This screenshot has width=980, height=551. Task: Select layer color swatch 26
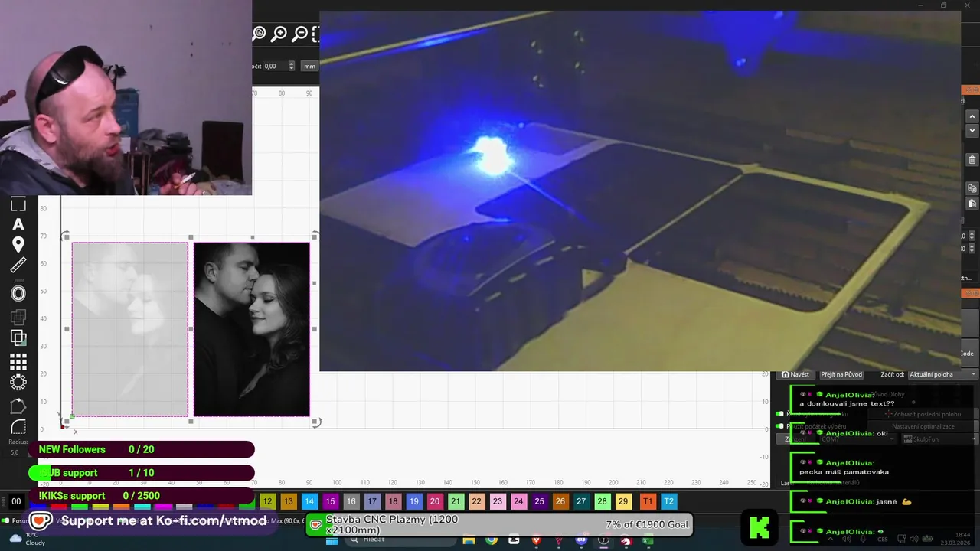coord(560,501)
